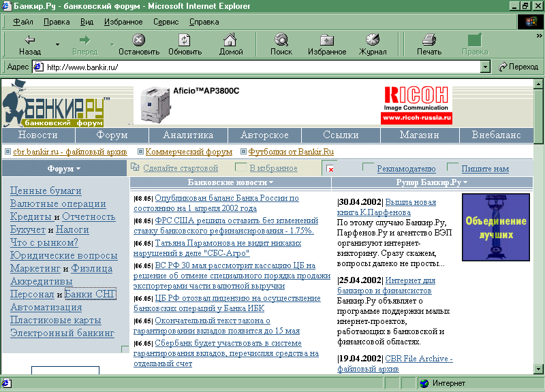Screen dimensions: 545x392
Task: Go to Home (Домой) page
Action: (231, 44)
